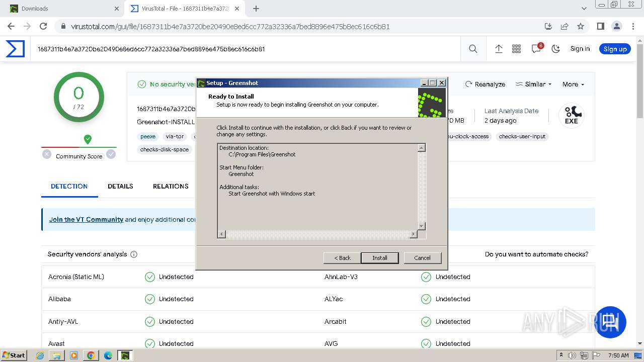Open the Join the VT Community link
Viewport: 644px width, 362px height.
86,220
